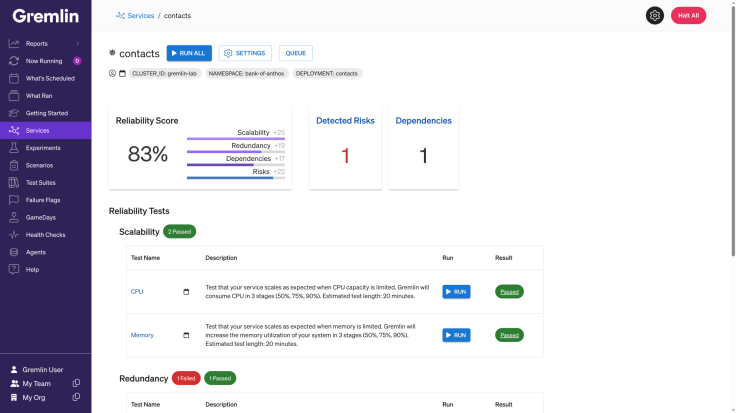Viewport: 736px width, 413px height.
Task: Click the RUN ALL button
Action: (x=189, y=53)
